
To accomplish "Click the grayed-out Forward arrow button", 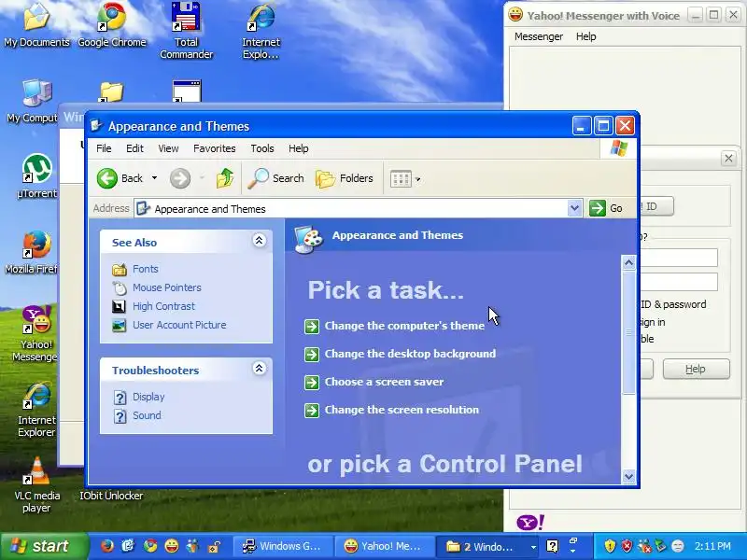I will pos(180,178).
